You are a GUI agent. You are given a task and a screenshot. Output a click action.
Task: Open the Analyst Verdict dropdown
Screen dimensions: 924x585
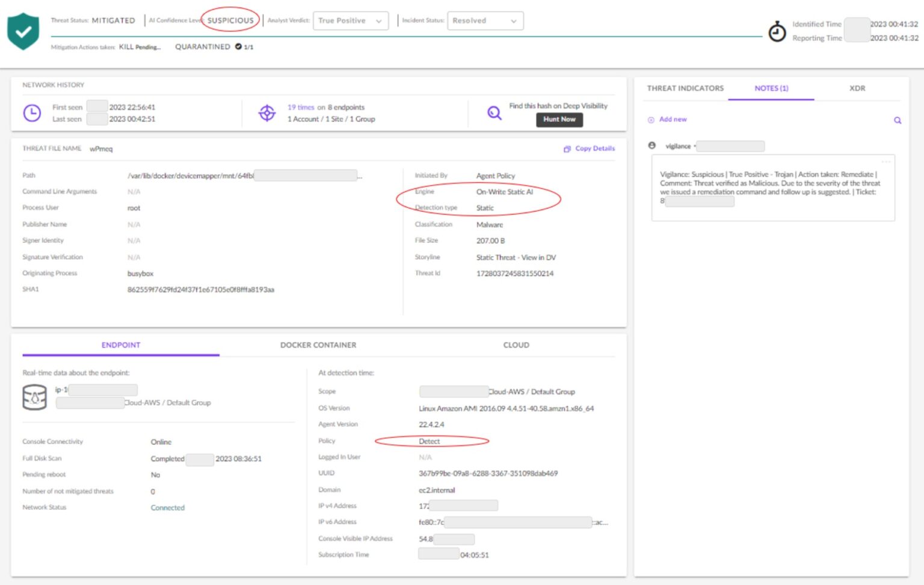click(350, 21)
